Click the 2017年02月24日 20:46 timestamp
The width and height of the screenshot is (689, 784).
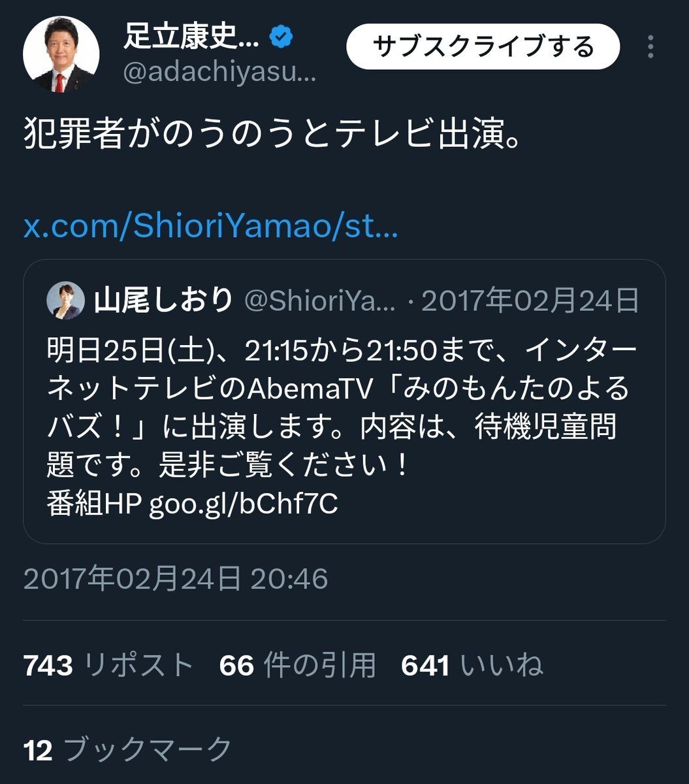pos(176,579)
